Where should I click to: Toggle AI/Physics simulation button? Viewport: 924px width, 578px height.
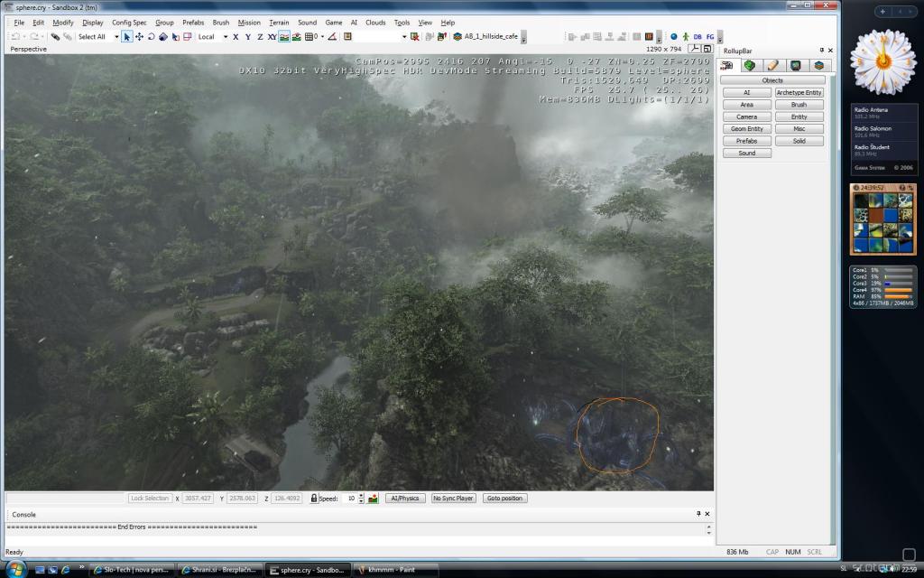click(x=405, y=499)
